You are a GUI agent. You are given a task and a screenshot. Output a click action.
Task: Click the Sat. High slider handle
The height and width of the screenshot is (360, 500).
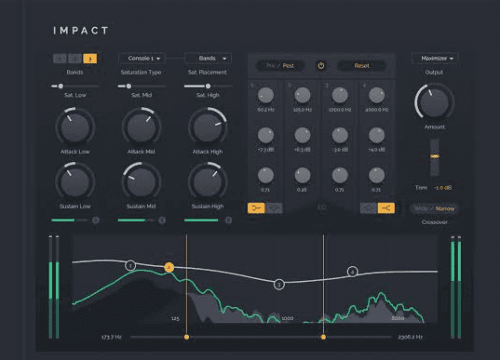[x=208, y=86]
